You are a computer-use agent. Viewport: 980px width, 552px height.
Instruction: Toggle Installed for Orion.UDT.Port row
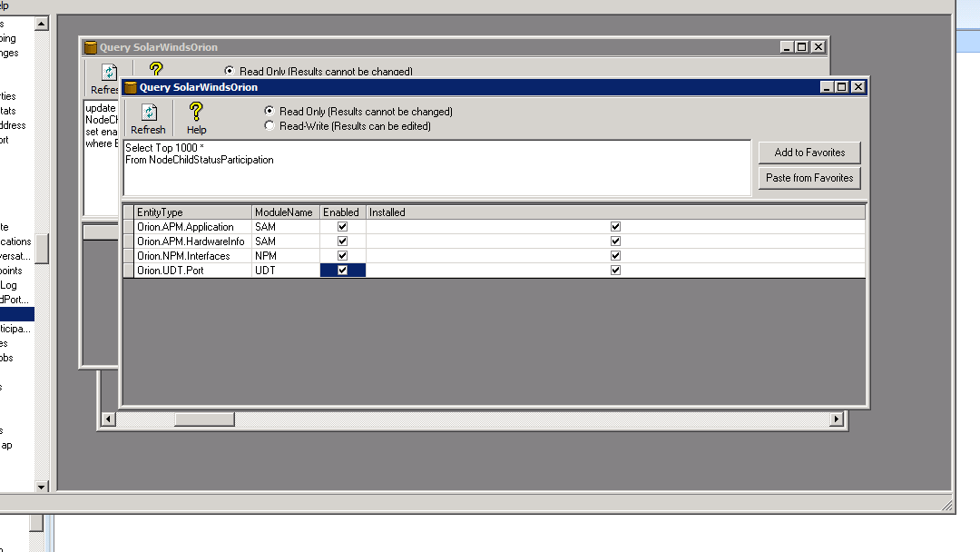click(615, 270)
